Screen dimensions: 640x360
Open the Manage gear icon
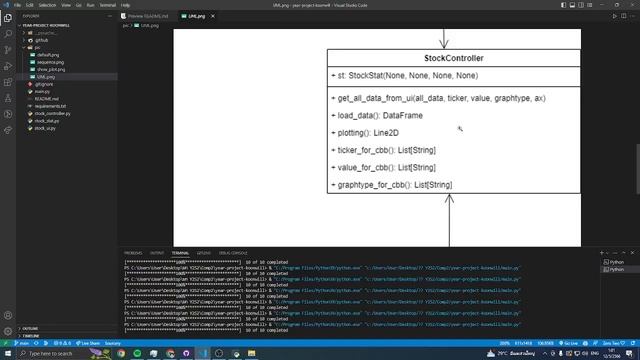pos(8,331)
